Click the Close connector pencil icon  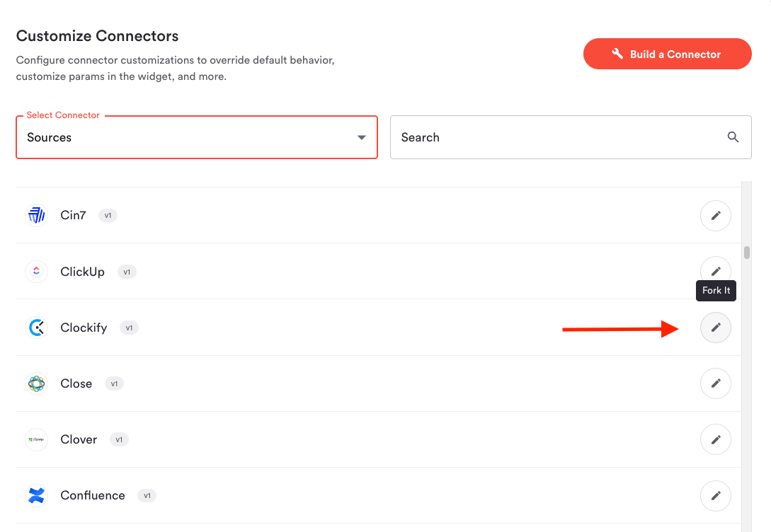(x=716, y=383)
